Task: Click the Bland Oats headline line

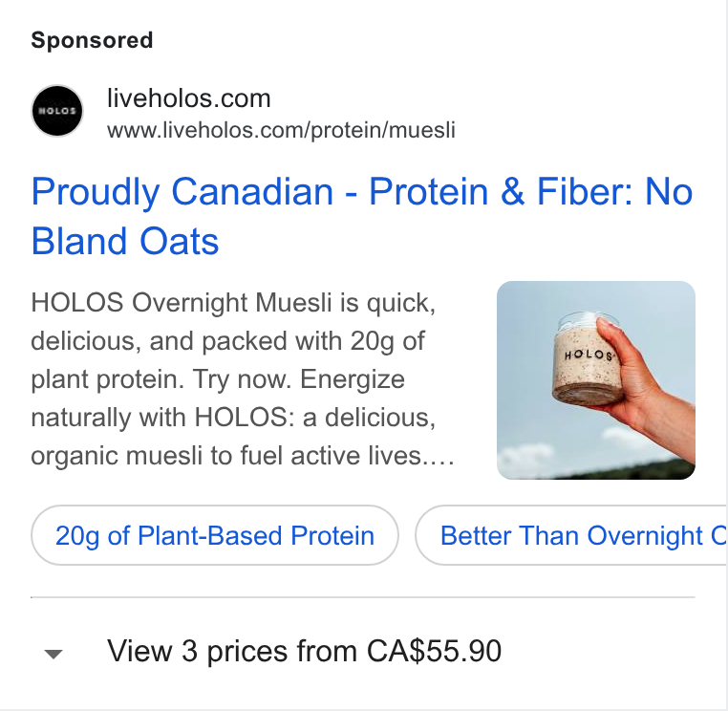Action: pos(125,241)
